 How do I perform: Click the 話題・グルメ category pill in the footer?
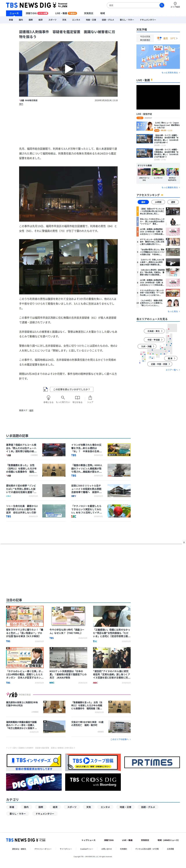tap(148, 807)
